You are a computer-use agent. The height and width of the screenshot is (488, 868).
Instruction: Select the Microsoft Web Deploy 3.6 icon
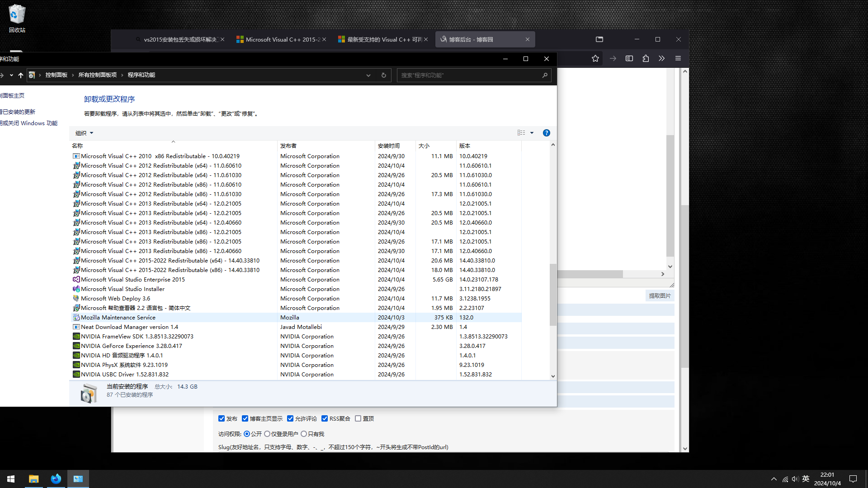tap(76, 298)
